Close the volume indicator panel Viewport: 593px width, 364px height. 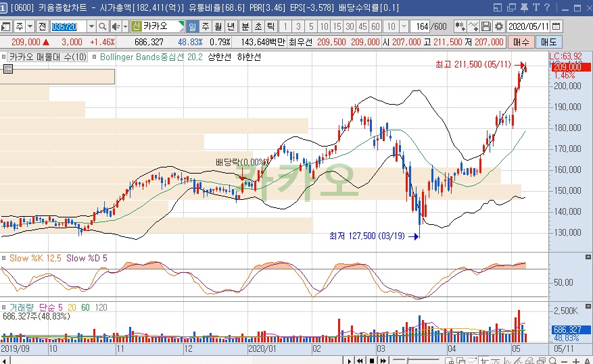[x=588, y=306]
